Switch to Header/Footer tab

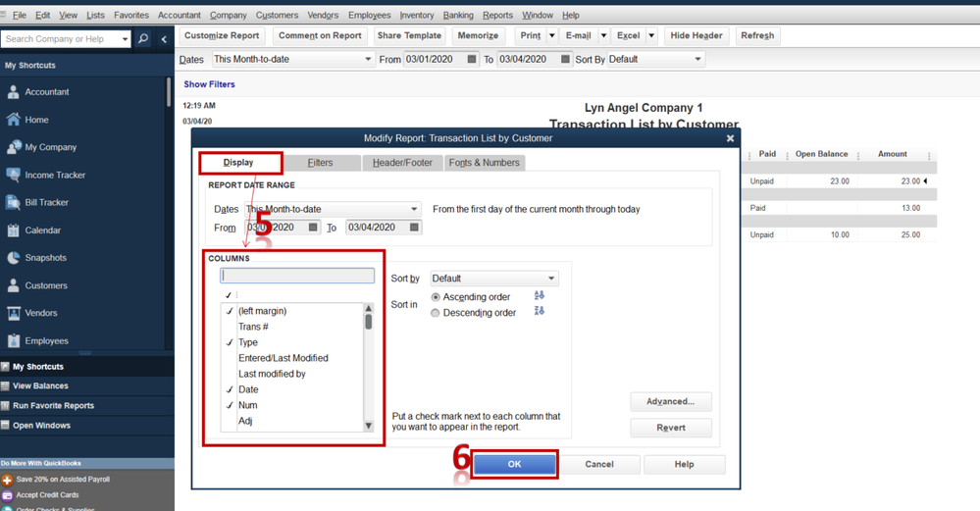(402, 163)
